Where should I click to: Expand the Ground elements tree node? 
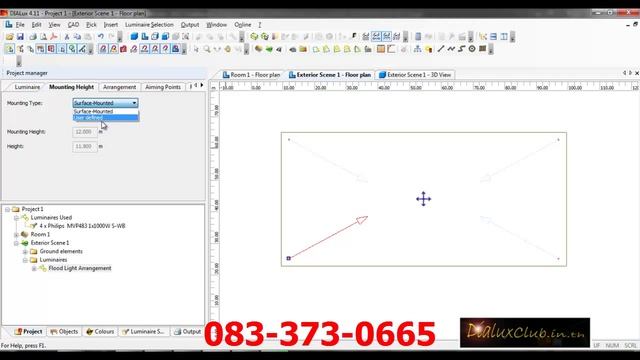coord(25,252)
